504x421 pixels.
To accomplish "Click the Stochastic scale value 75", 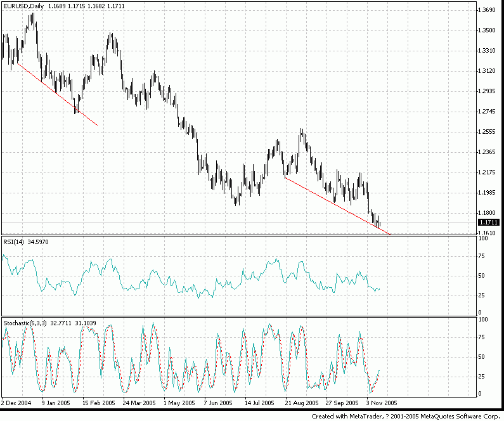I will [x=482, y=337].
